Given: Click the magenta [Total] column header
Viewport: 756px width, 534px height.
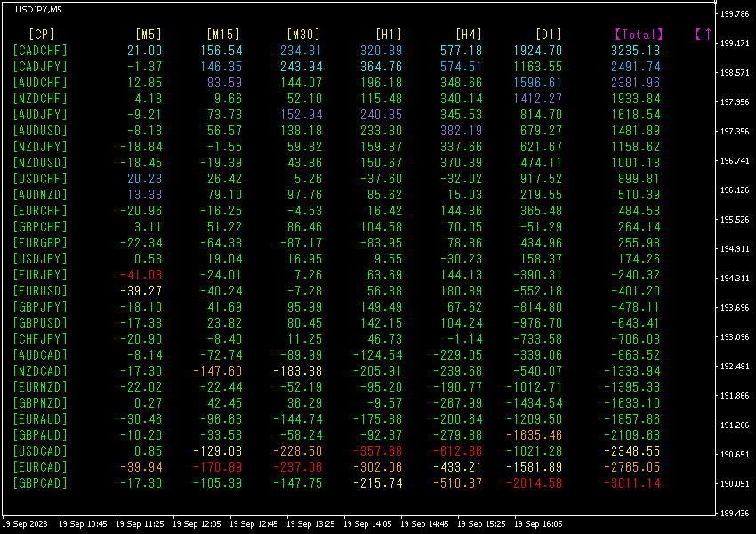Looking at the screenshot, I should pos(639,35).
